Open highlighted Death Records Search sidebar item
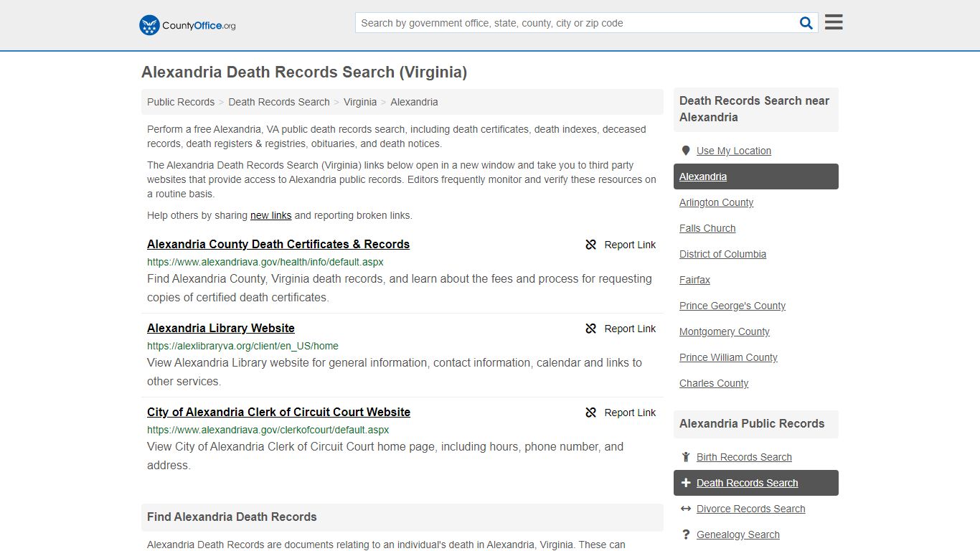 [756, 483]
